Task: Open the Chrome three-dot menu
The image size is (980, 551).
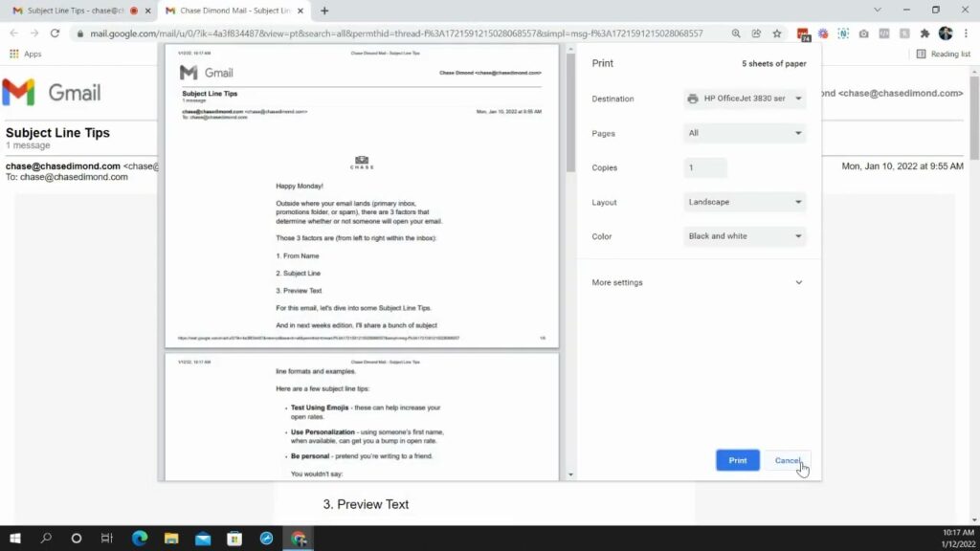Action: click(x=967, y=33)
